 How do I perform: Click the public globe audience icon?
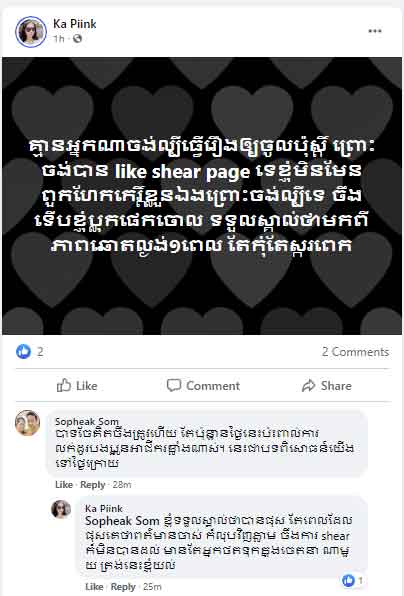pos(78,38)
